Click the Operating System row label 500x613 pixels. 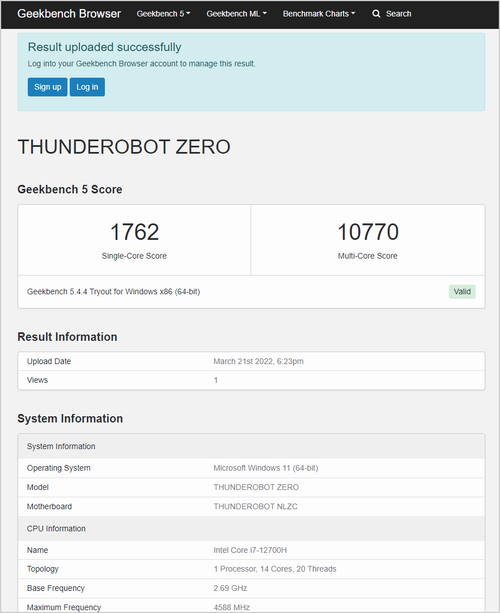point(59,468)
